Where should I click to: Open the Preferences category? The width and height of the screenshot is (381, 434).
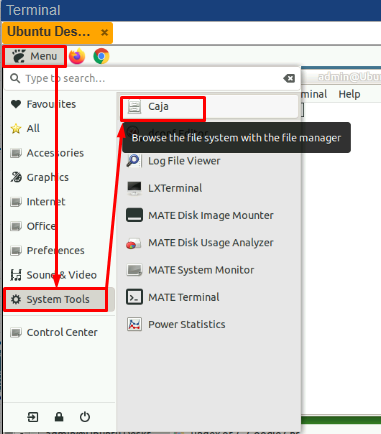59,250
